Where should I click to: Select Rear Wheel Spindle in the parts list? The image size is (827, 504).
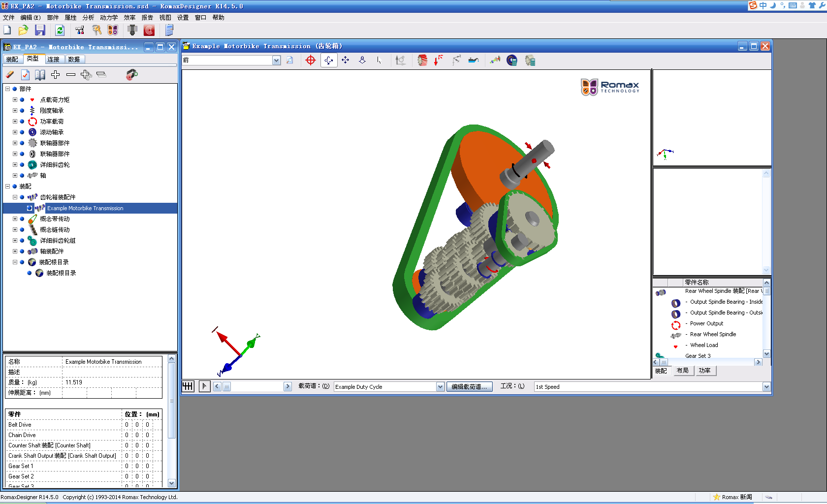(713, 334)
